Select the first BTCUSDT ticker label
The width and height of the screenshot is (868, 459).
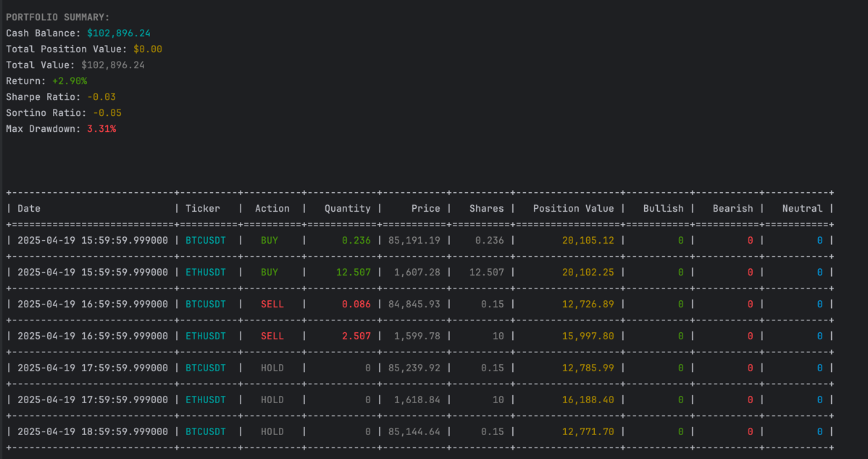206,240
